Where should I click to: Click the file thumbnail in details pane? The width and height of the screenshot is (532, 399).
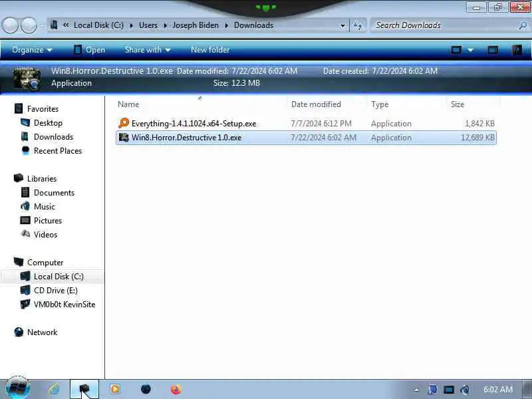coord(27,78)
